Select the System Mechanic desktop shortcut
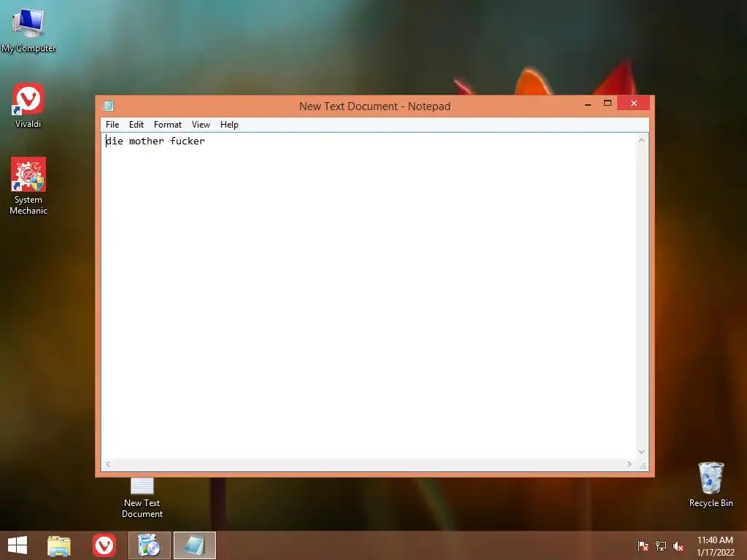The width and height of the screenshot is (747, 560). point(28,186)
